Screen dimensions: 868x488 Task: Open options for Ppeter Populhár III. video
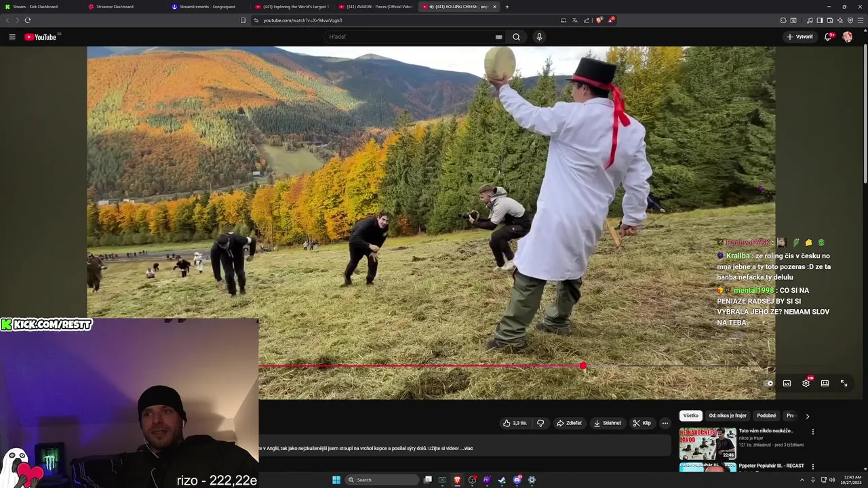click(x=813, y=466)
